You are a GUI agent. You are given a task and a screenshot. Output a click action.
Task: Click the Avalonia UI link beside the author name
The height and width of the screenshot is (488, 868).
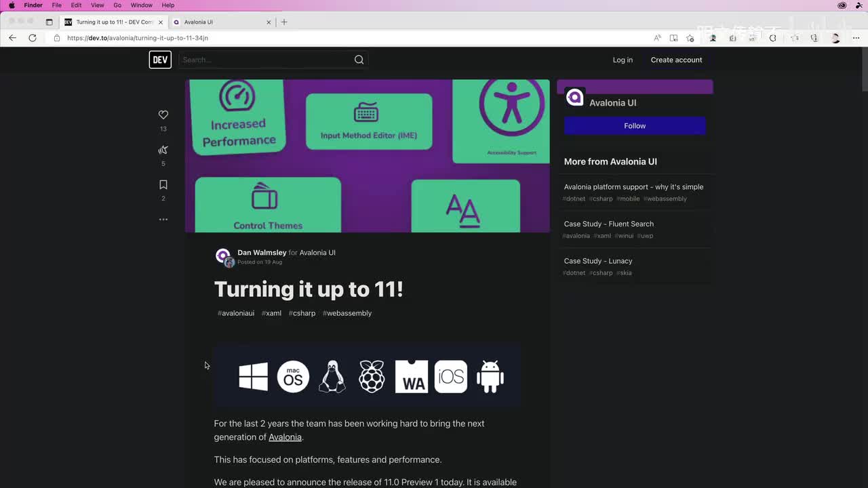[317, 253]
